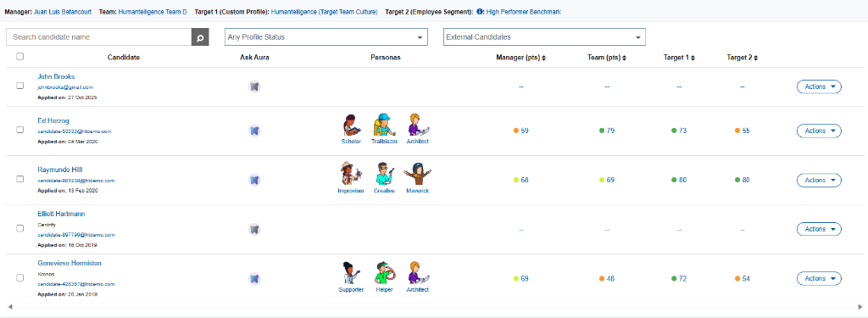Click johnbrooks@gmail.com email link

[x=64, y=87]
